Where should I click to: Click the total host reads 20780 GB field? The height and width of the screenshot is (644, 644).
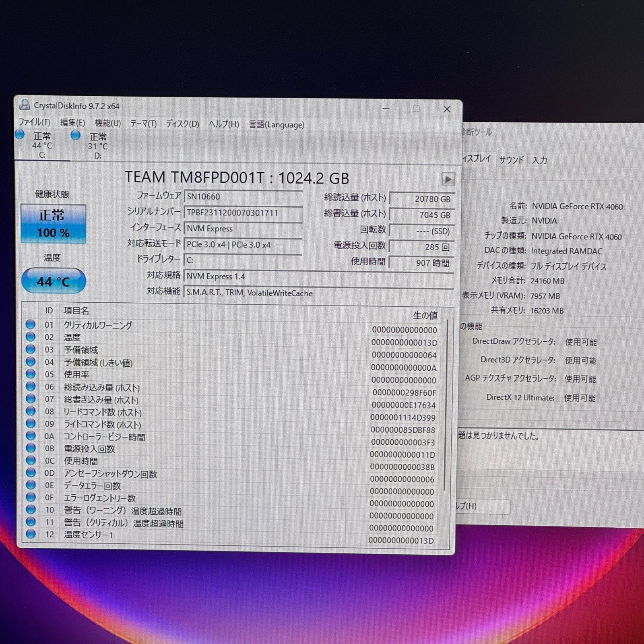pyautogui.click(x=422, y=199)
